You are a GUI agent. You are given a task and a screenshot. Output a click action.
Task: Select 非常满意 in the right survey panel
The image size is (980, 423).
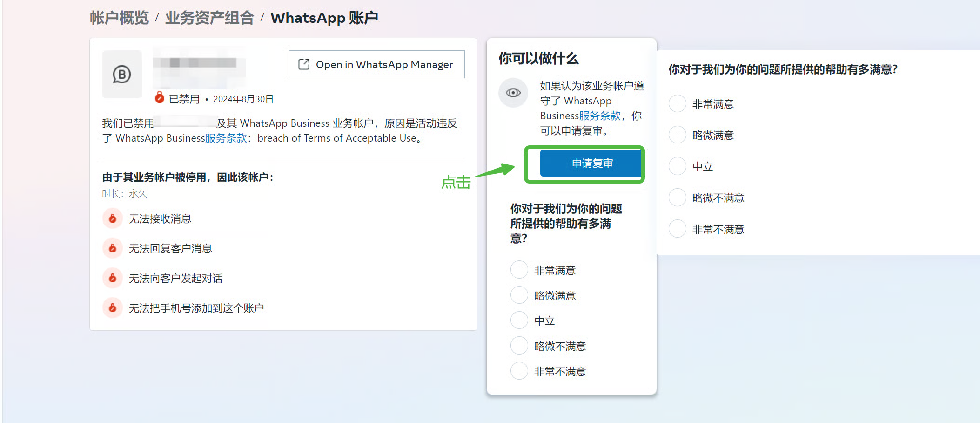[x=677, y=103]
